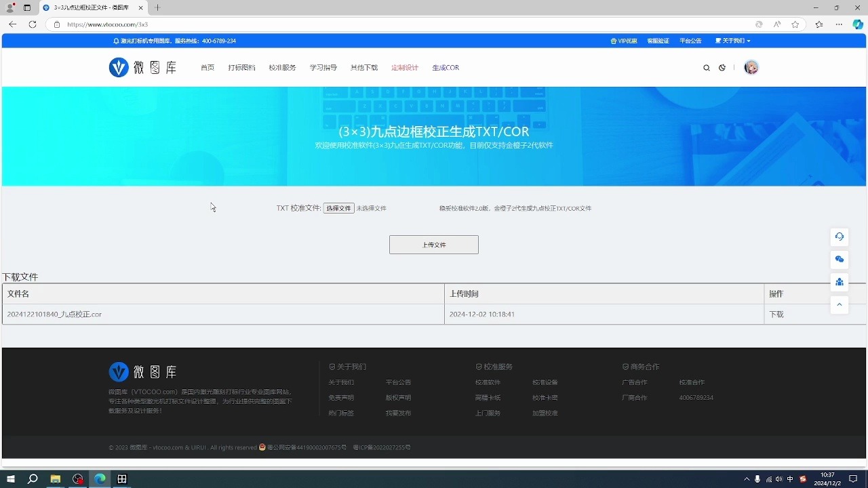Open the 生成COR menu item
Viewport: 868px width, 488px height.
[x=446, y=68]
